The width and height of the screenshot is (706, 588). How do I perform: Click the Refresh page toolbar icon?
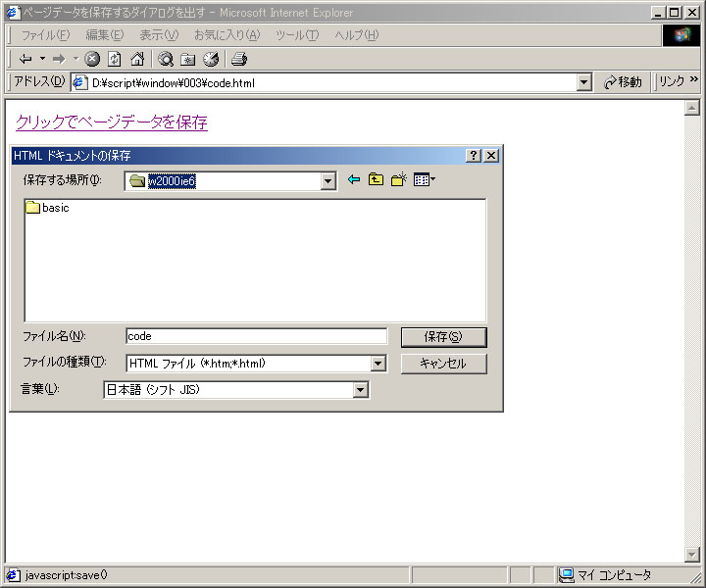(x=115, y=59)
